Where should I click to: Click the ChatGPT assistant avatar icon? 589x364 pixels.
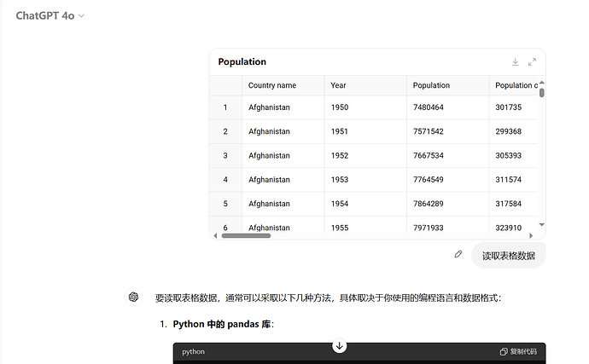tap(133, 298)
